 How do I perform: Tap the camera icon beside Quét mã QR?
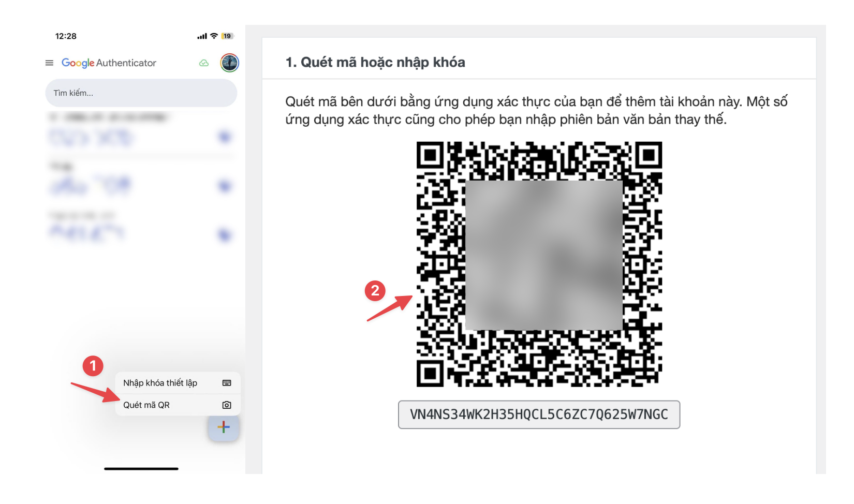pyautogui.click(x=227, y=405)
